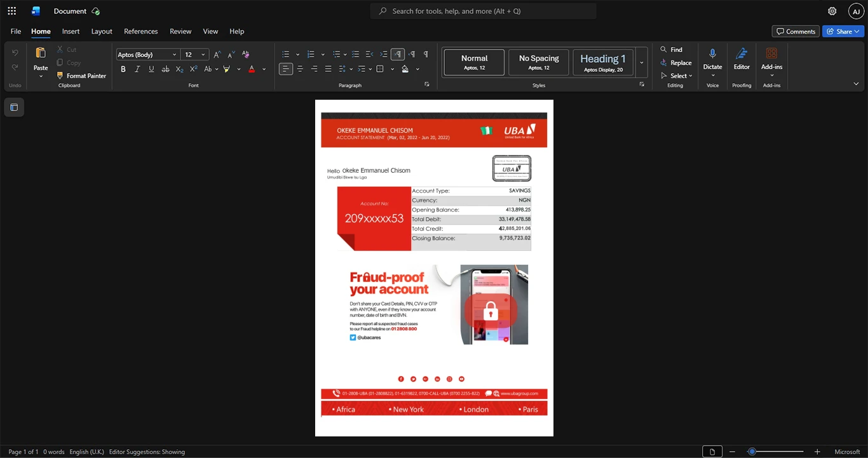
Task: Apply the Heading 1 style
Action: click(603, 62)
